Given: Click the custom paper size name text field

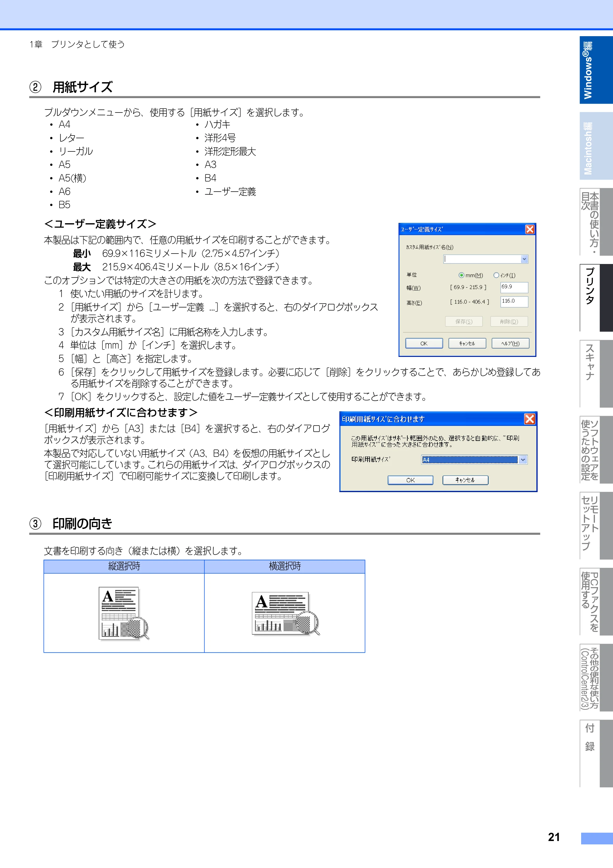Looking at the screenshot, I should pyautogui.click(x=482, y=259).
